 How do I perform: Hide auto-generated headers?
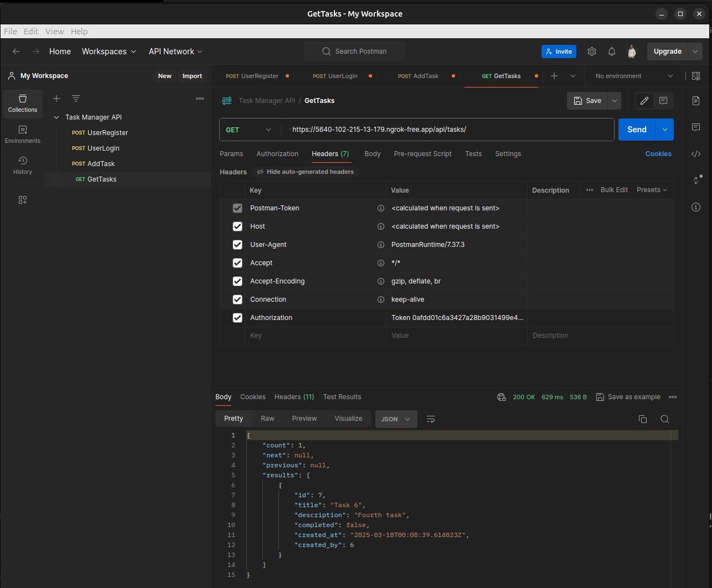(x=305, y=172)
